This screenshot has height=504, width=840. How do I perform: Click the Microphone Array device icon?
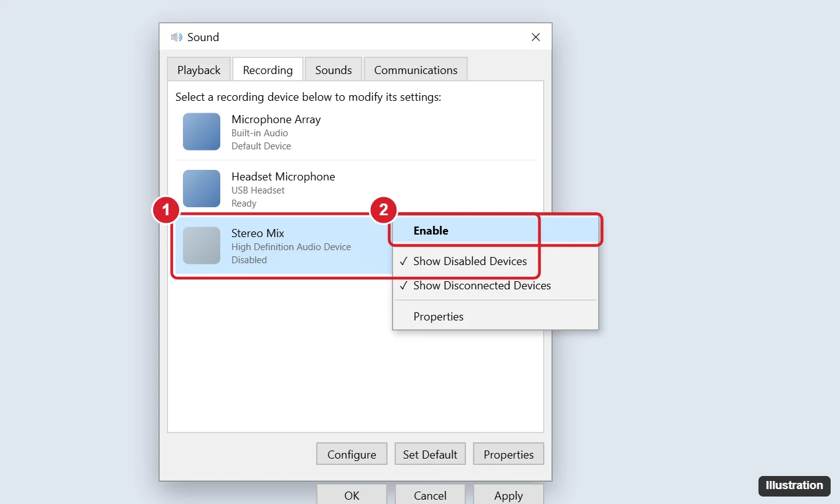[202, 131]
